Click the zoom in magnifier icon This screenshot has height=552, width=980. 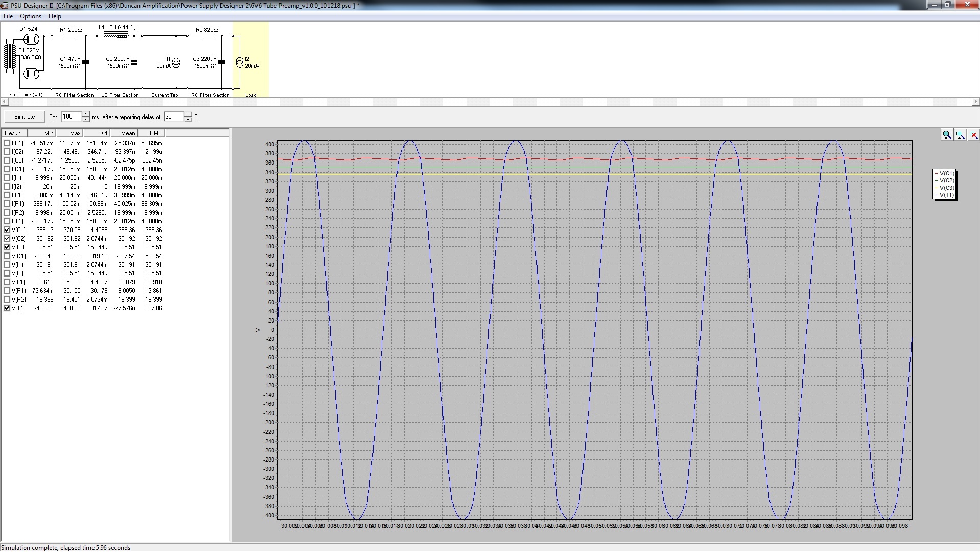(947, 134)
